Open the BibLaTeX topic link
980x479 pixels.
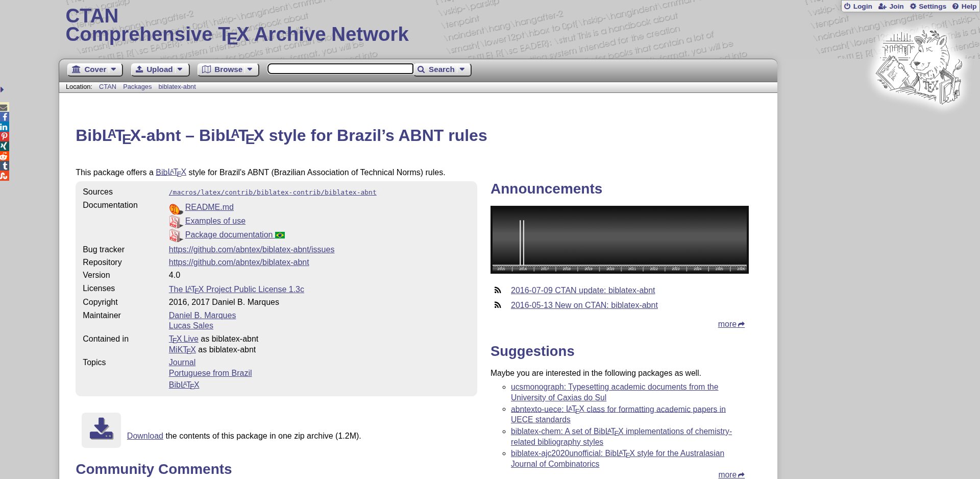tap(184, 385)
